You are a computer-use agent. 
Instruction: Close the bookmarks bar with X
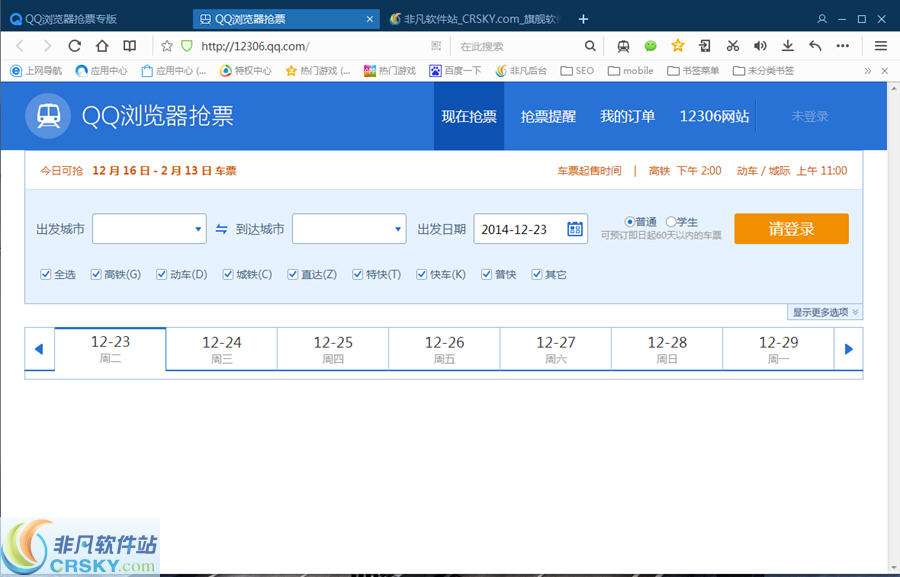885,71
